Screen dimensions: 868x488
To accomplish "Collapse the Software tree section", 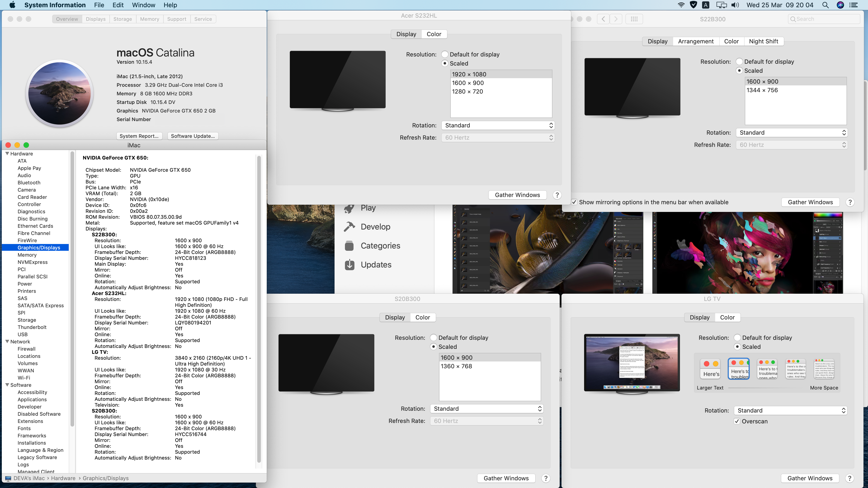I will 7,385.
